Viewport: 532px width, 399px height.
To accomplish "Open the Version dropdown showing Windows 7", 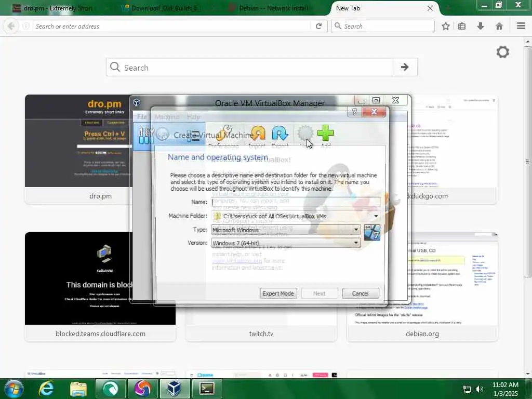I will click(x=286, y=243).
